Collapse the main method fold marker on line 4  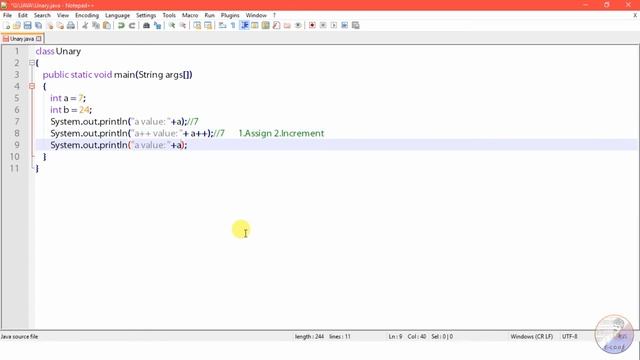(x=32, y=86)
